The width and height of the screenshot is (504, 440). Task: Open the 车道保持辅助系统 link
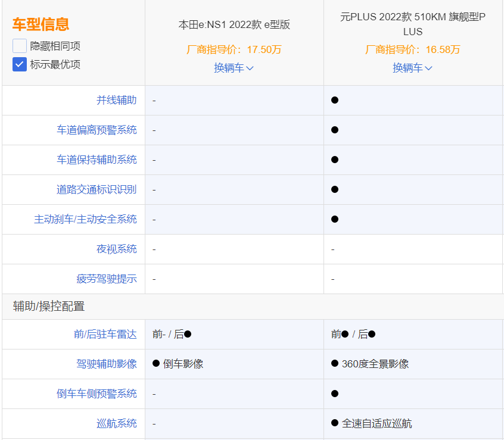(97, 160)
